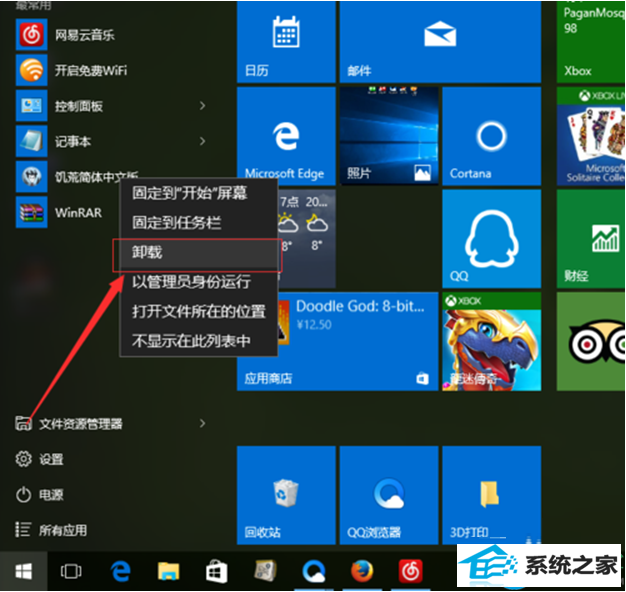The height and width of the screenshot is (592, 626).
Task: Open the weather tile showing 8°
Action: [307, 239]
